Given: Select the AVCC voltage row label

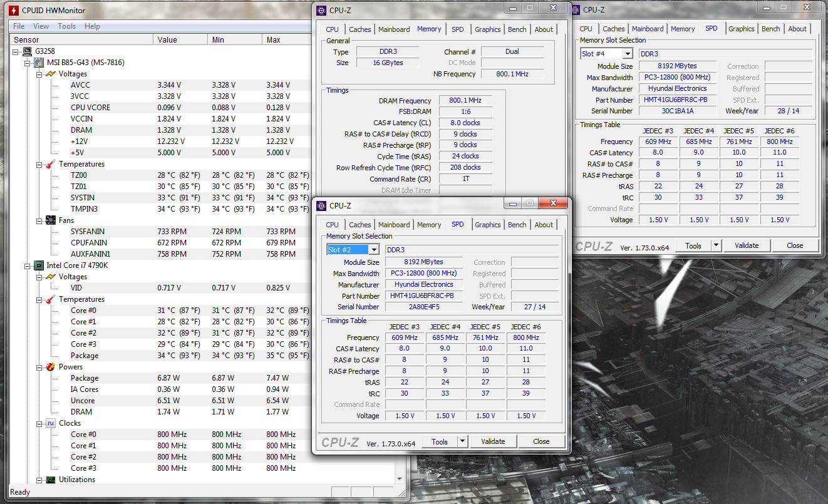Looking at the screenshot, I should click(x=80, y=85).
